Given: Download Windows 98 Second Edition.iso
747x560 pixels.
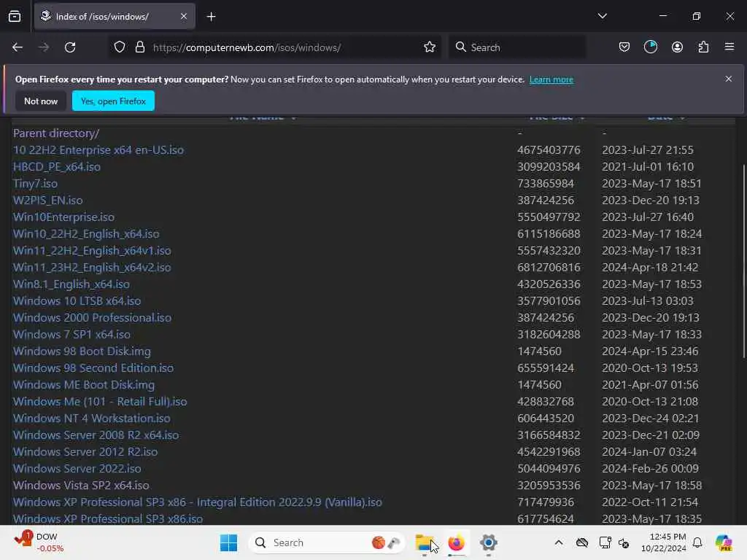Looking at the screenshot, I should [x=93, y=368].
